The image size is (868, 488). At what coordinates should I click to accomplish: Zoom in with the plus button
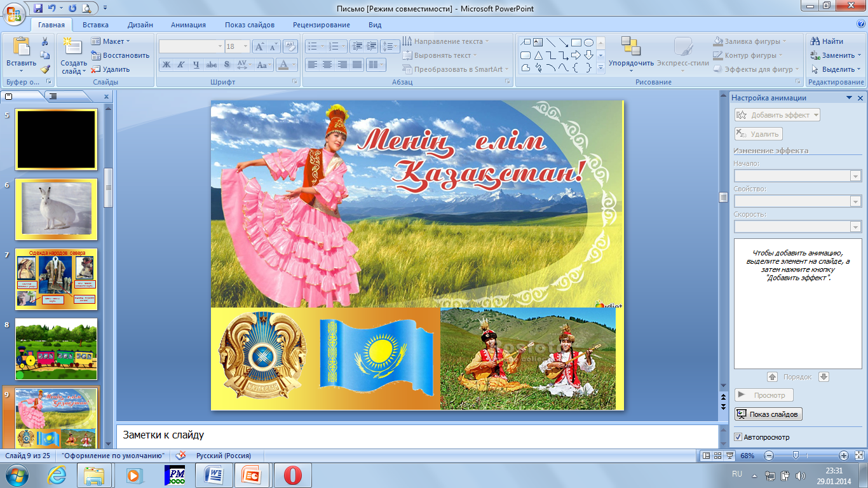844,456
